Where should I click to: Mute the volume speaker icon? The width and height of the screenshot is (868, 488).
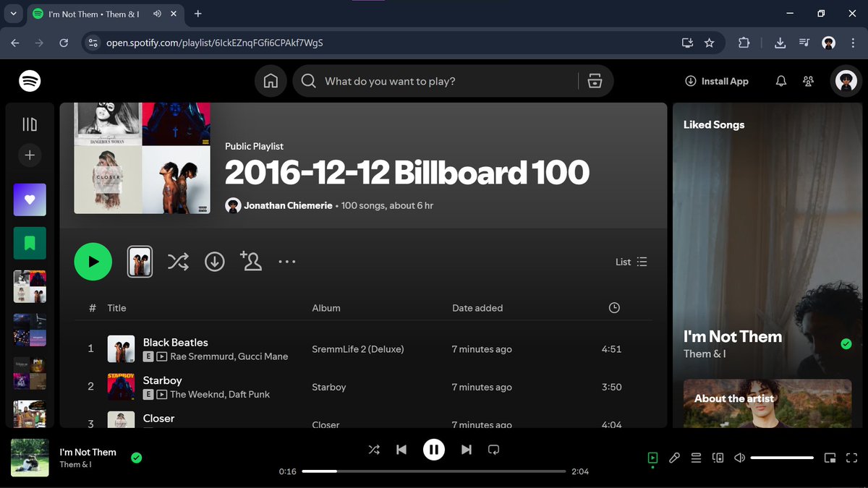(739, 458)
